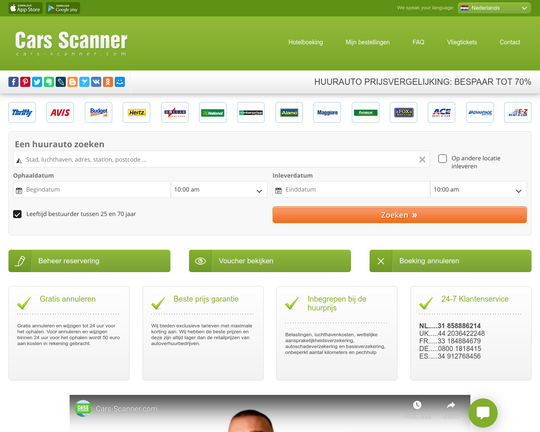540x432 pixels.
Task: Select the Advantage rental company logo
Action: (480, 112)
